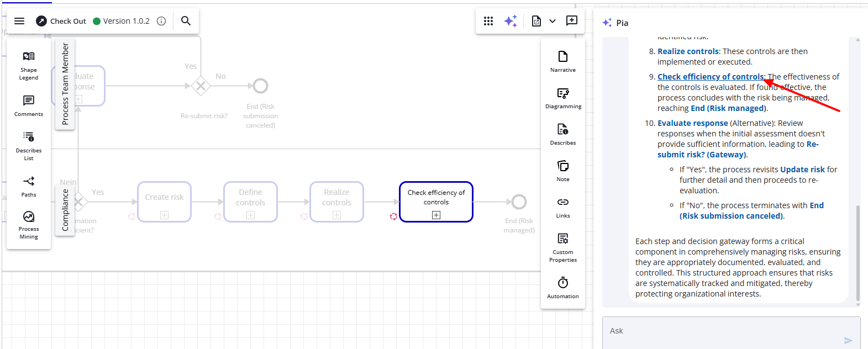The height and width of the screenshot is (349, 868).
Task: Toggle the Pia AI assistant sparkle icon
Action: [x=511, y=21]
